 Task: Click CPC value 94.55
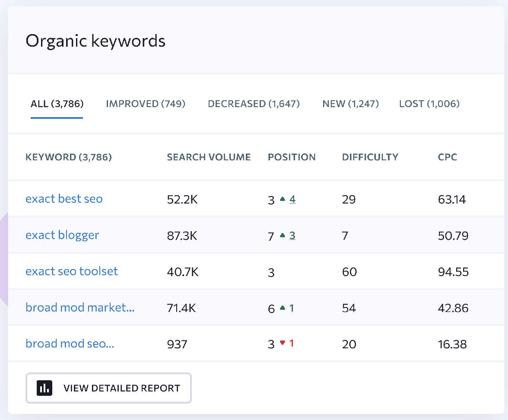click(453, 272)
